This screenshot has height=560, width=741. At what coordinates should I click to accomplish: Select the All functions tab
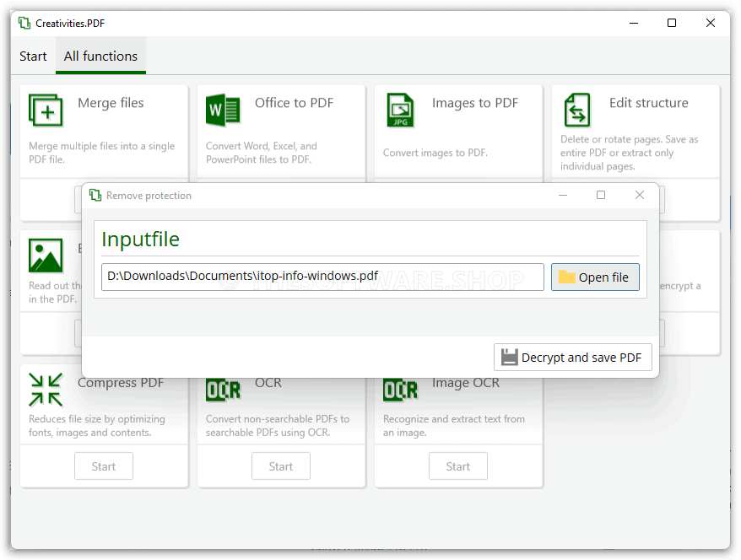100,57
